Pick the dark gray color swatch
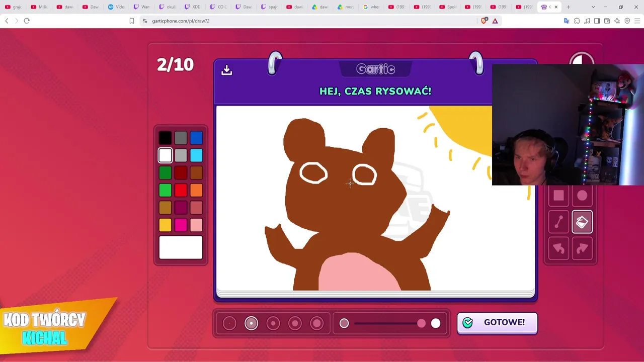The width and height of the screenshot is (644, 362). pos(181,138)
